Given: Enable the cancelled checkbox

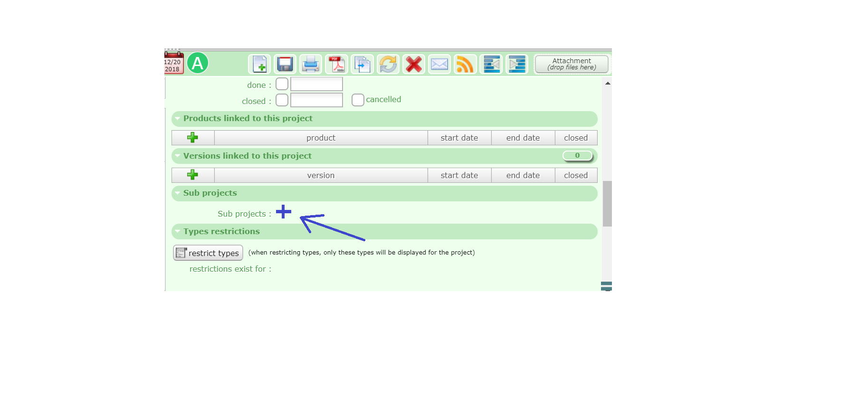Looking at the screenshot, I should coord(358,100).
